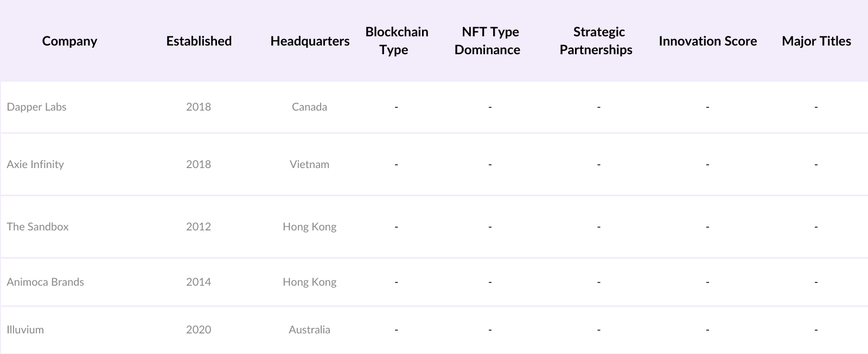Select the Vietnam headquarters cell
This screenshot has height=354, width=868.
(309, 164)
